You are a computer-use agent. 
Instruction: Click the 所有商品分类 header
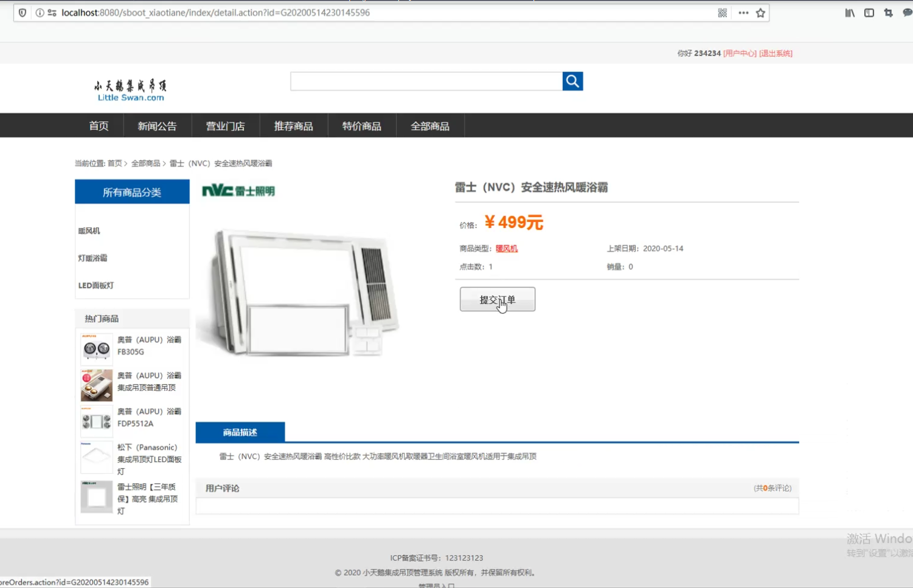(x=132, y=192)
